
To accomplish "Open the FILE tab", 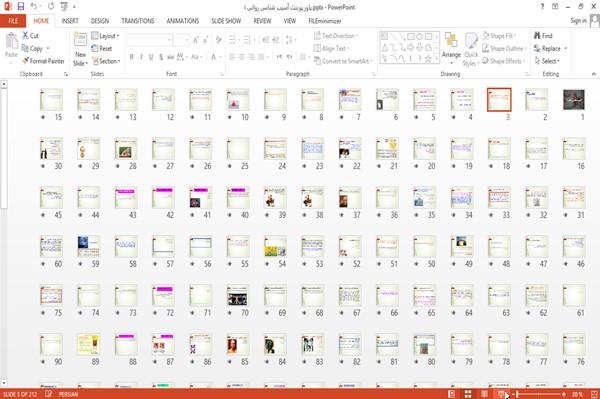I will pyautogui.click(x=13, y=21).
